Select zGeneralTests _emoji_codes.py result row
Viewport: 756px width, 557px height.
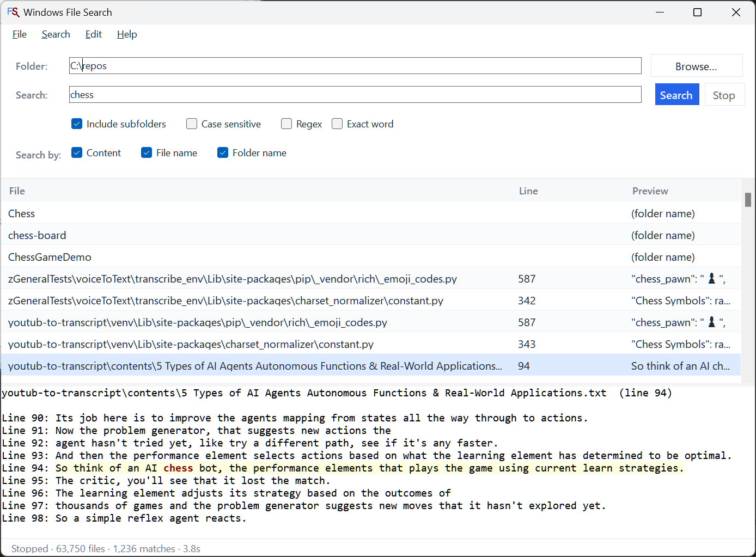(371, 279)
